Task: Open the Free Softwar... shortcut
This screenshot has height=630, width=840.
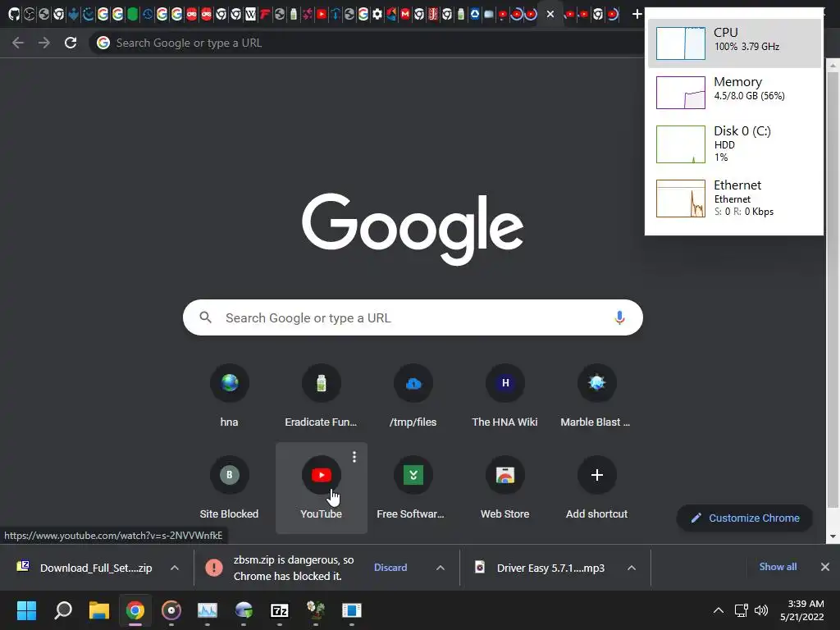Action: point(413,488)
